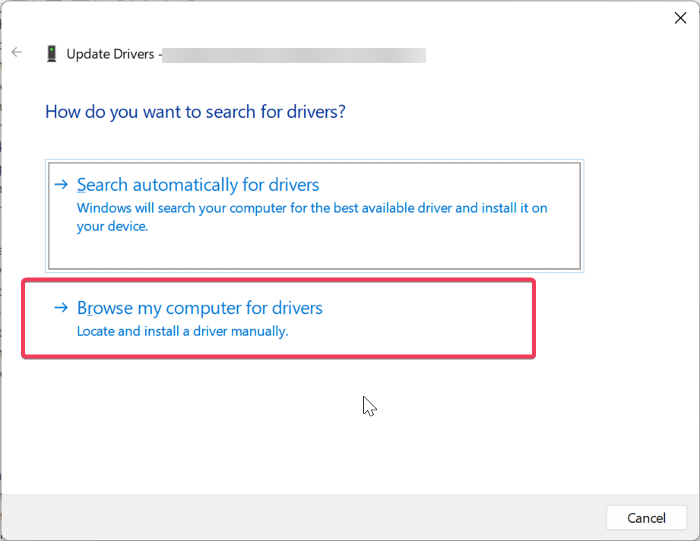Click the Cancel button

pyautogui.click(x=646, y=518)
